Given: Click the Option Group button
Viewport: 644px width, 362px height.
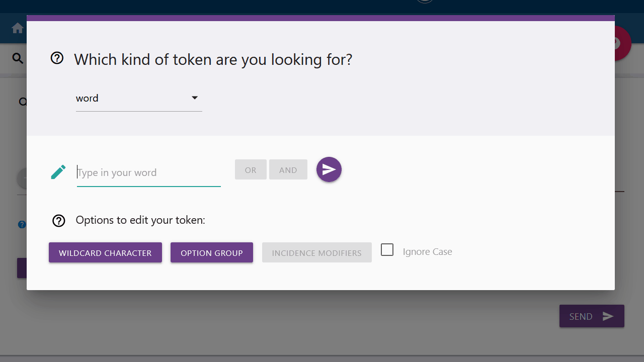Looking at the screenshot, I should coord(212,252).
